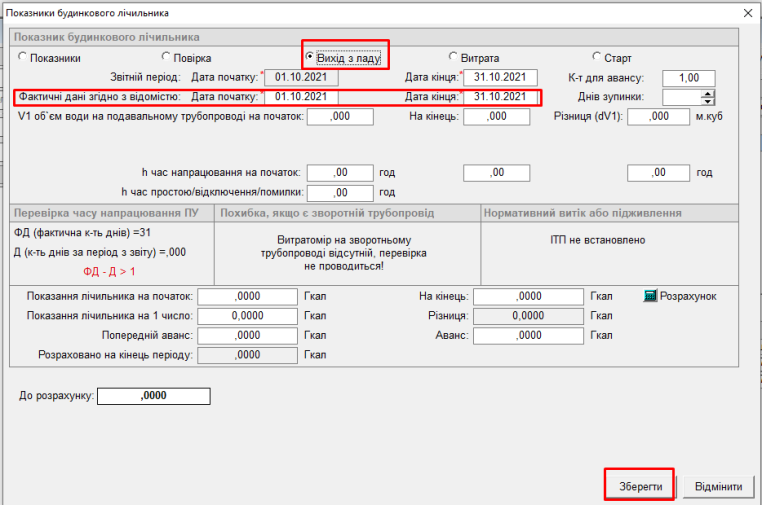Choose the Старт radio button
The height and width of the screenshot is (505, 762).
tap(597, 58)
